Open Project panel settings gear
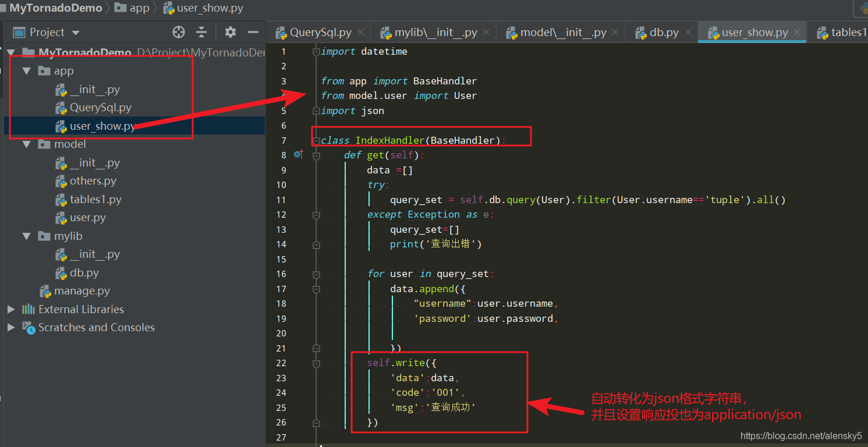This screenshot has height=447, width=868. pyautogui.click(x=231, y=32)
